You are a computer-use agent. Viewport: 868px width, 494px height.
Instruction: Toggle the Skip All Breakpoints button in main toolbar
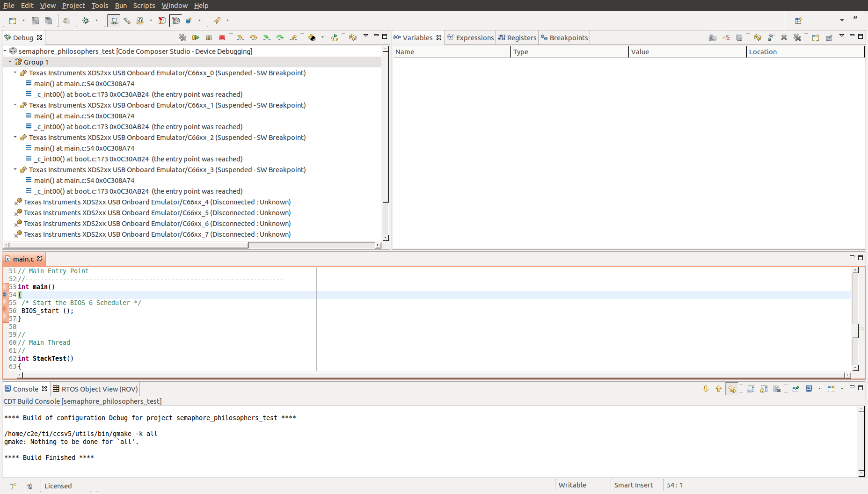coord(162,21)
